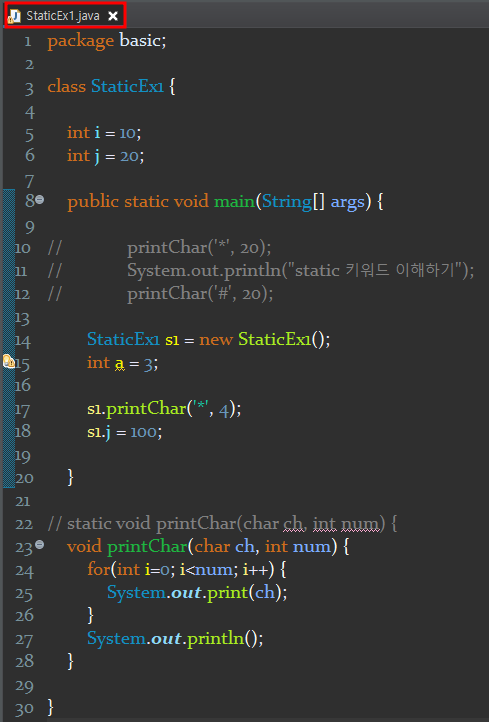Click the StaticEx1() constructor call
The image size is (489, 722).
[282, 339]
